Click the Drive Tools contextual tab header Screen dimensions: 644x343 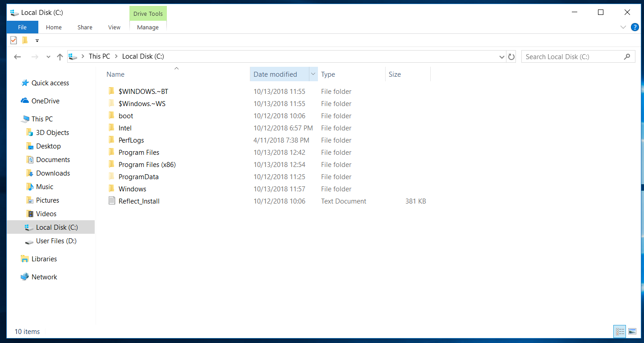point(148,14)
